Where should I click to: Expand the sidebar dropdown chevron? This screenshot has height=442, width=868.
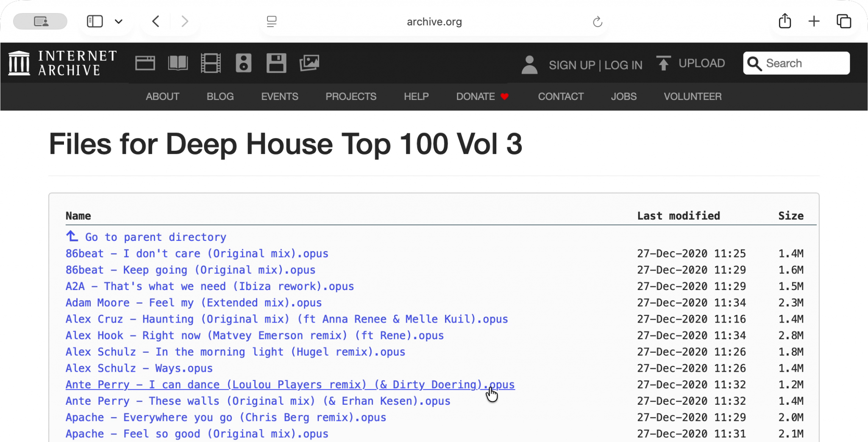click(x=119, y=22)
